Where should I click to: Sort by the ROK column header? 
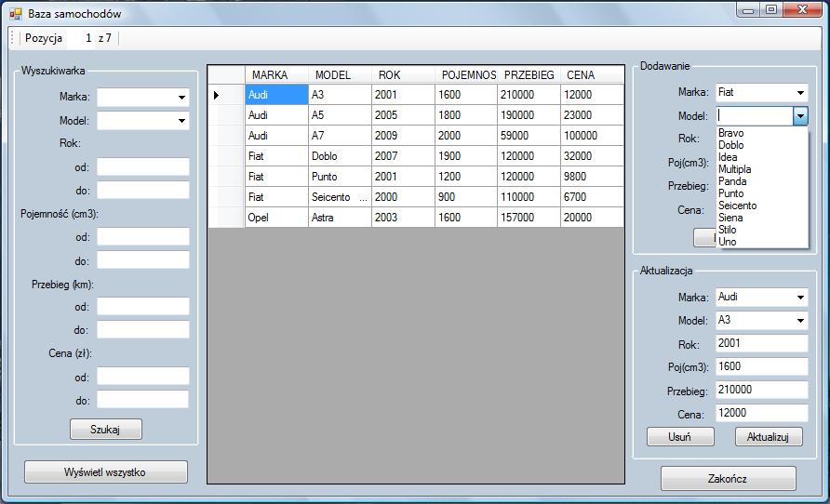click(x=403, y=75)
